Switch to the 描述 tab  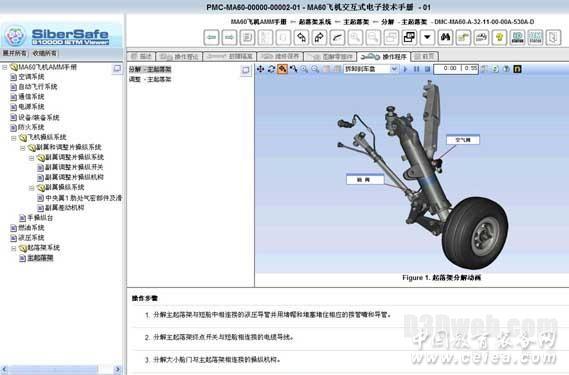(x=141, y=57)
